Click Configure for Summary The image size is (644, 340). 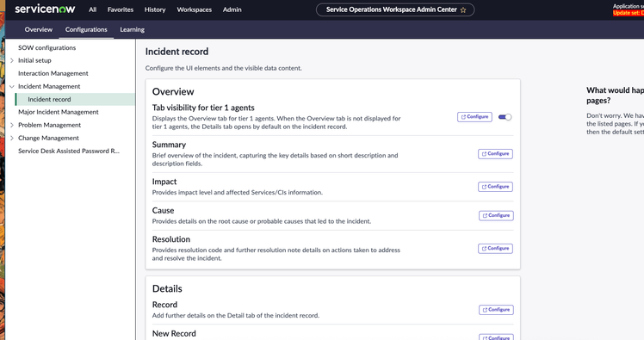495,154
